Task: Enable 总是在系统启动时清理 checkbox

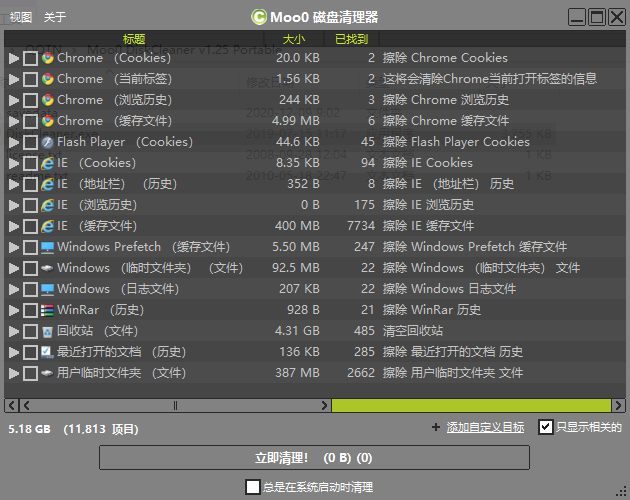Action: pos(253,487)
